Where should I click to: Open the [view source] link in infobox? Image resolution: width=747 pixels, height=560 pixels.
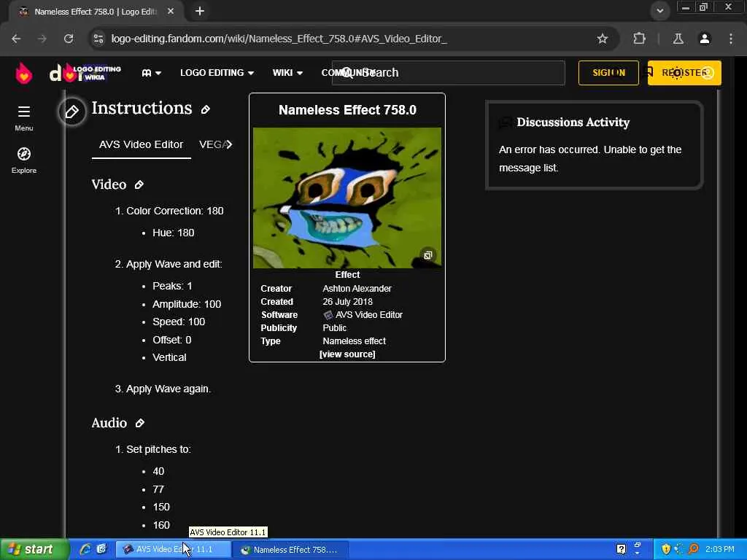347,354
